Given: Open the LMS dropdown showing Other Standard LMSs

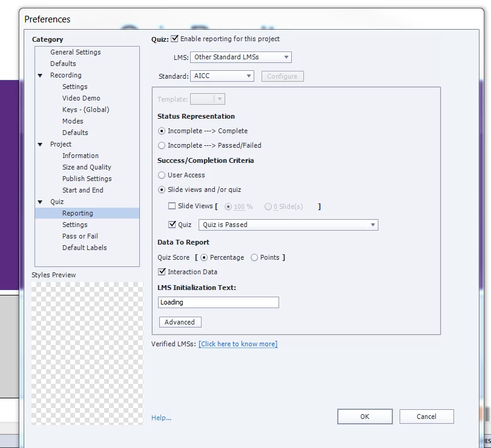Looking at the screenshot, I should 241,57.
